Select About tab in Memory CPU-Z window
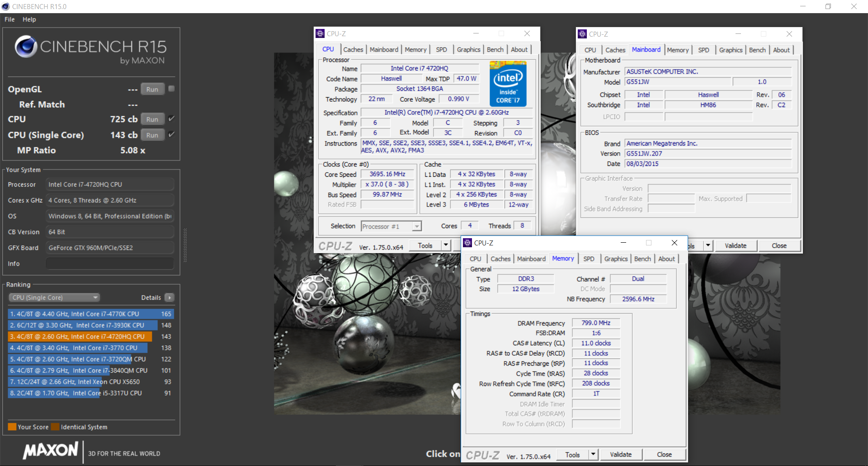The image size is (868, 466). (666, 259)
